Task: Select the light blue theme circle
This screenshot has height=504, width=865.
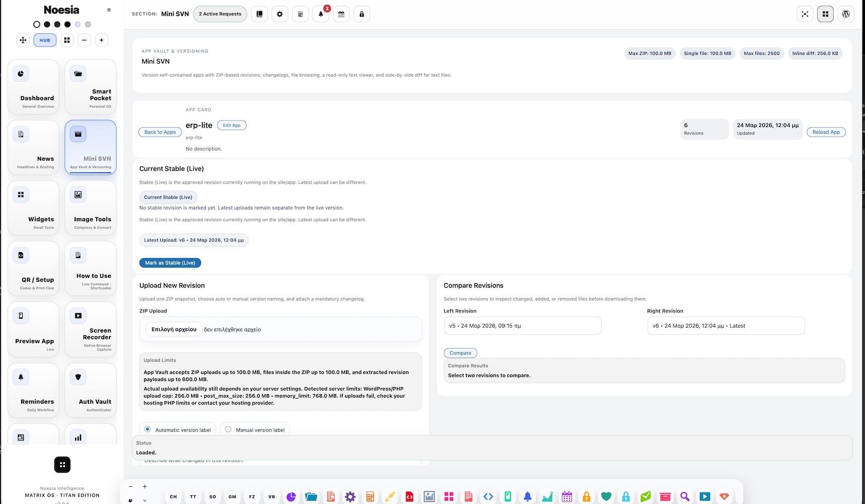Action: tap(78, 24)
